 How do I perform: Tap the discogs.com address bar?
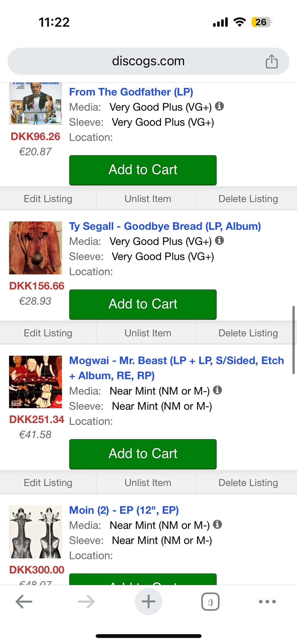click(148, 61)
